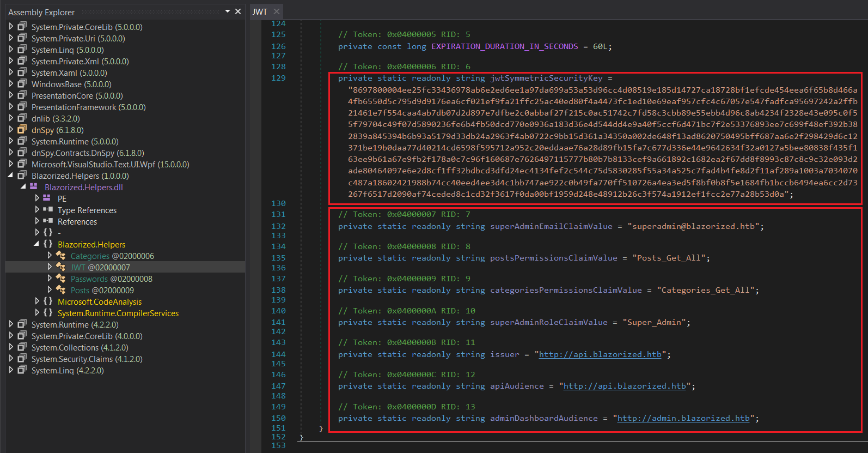Screen dimensions: 868x453
Task: Click the Categories class icon
Action: tap(60, 256)
